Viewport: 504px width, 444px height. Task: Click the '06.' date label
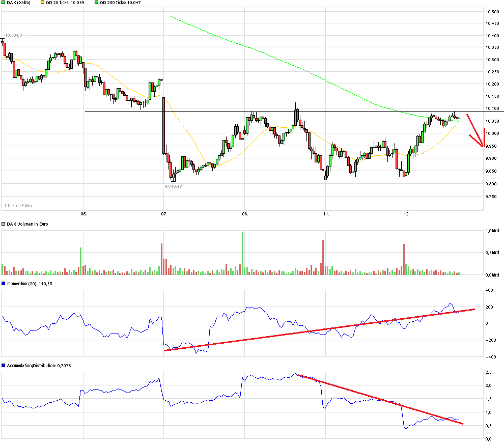83,214
